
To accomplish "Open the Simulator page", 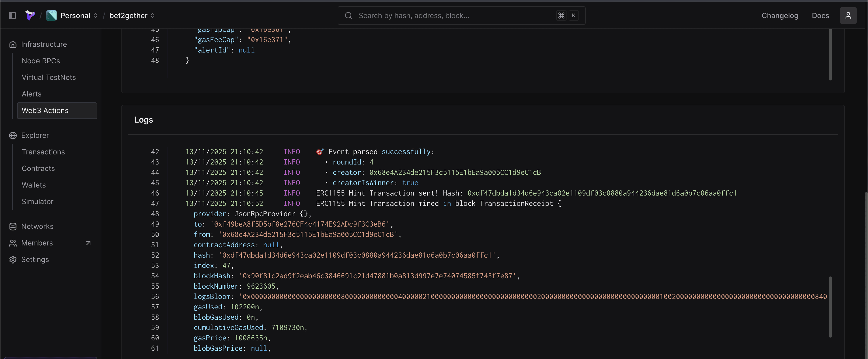I will 37,201.
